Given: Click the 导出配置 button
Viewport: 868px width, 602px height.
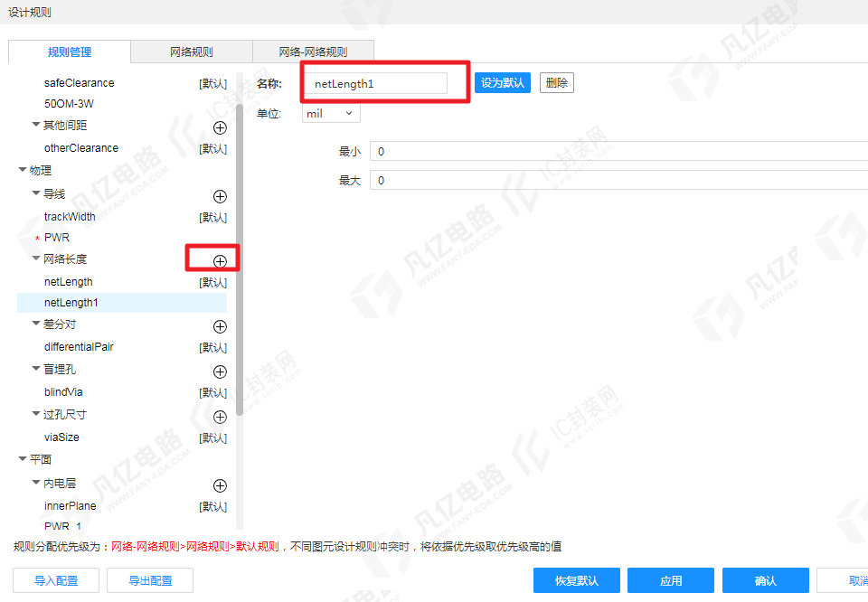Looking at the screenshot, I should click(150, 580).
